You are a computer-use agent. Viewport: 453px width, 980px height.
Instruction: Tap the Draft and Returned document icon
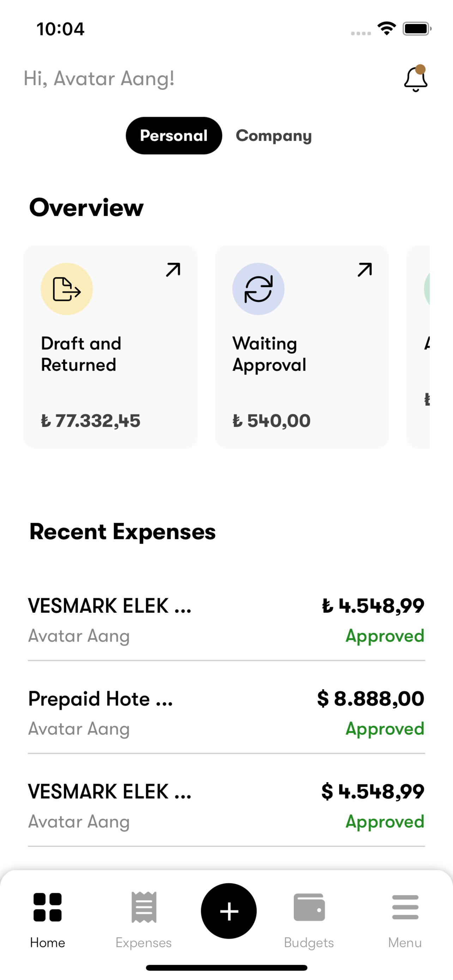(67, 289)
